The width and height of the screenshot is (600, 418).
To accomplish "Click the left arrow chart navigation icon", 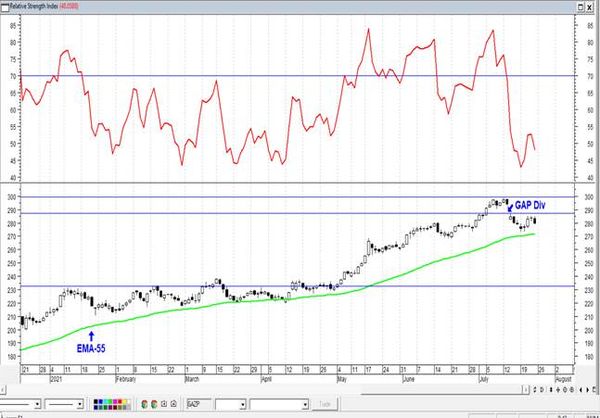I will 581,390.
